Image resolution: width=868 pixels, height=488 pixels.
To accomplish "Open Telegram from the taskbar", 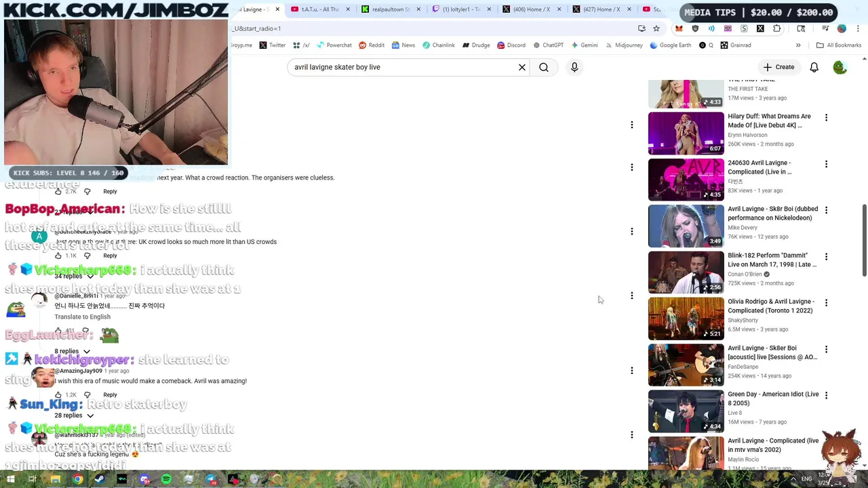I will (x=211, y=479).
